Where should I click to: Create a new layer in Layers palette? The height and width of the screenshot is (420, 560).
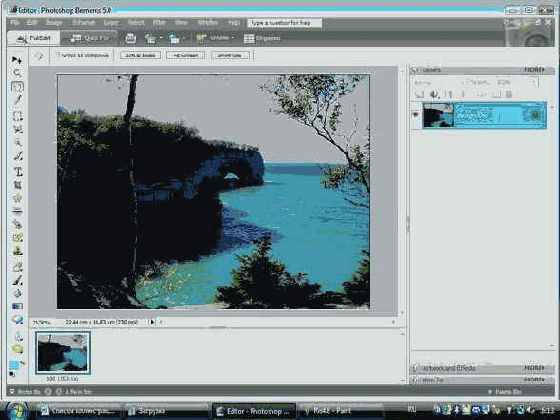420,94
